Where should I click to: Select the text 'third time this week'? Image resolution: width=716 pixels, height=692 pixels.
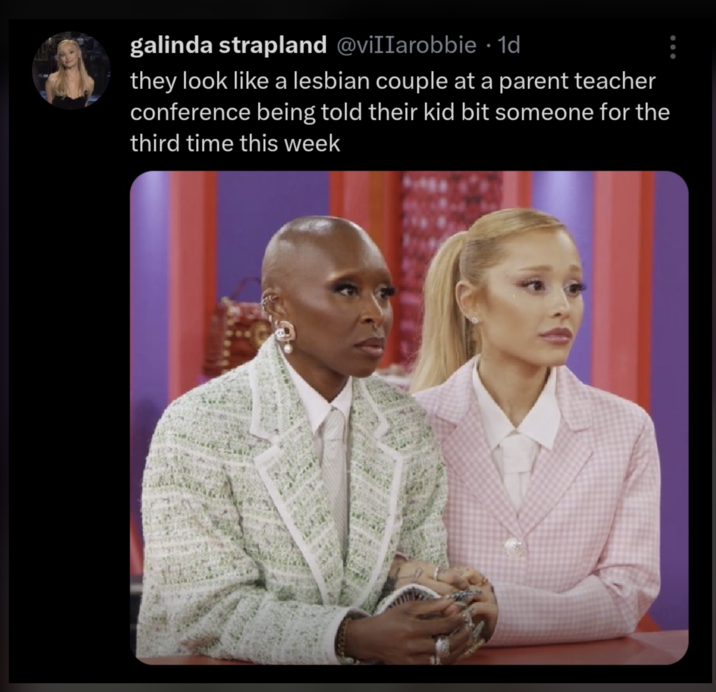235,143
